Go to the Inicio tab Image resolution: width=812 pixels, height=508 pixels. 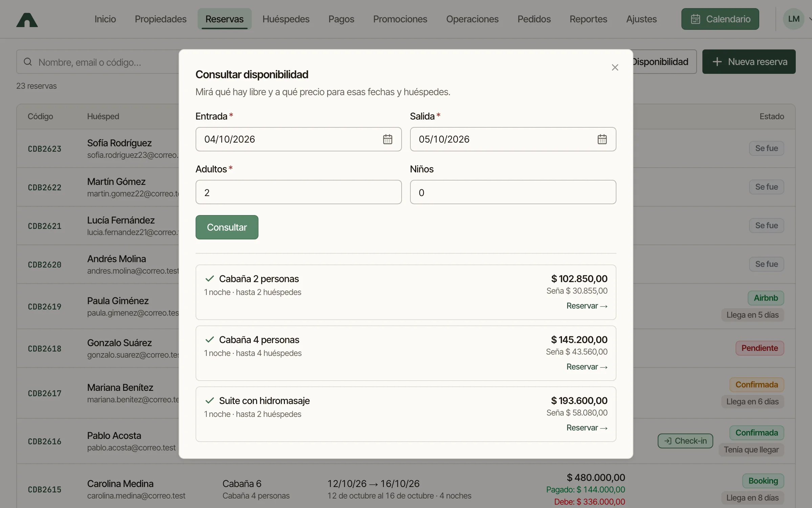pyautogui.click(x=105, y=19)
